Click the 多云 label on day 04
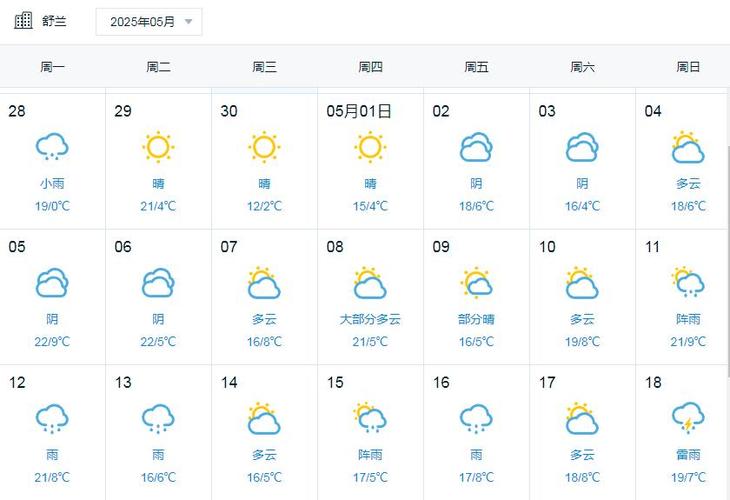 tap(688, 183)
